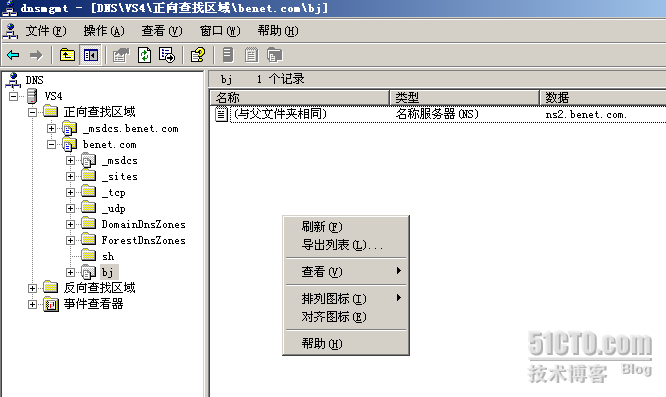Select the ForestDnsZones tree label
The image size is (666, 397).
point(144,240)
